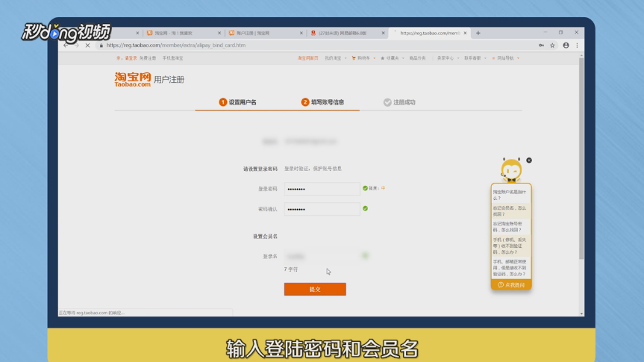Viewport: 644px width, 362px height.
Task: Click the 7 字符 character count text
Action: click(x=291, y=269)
